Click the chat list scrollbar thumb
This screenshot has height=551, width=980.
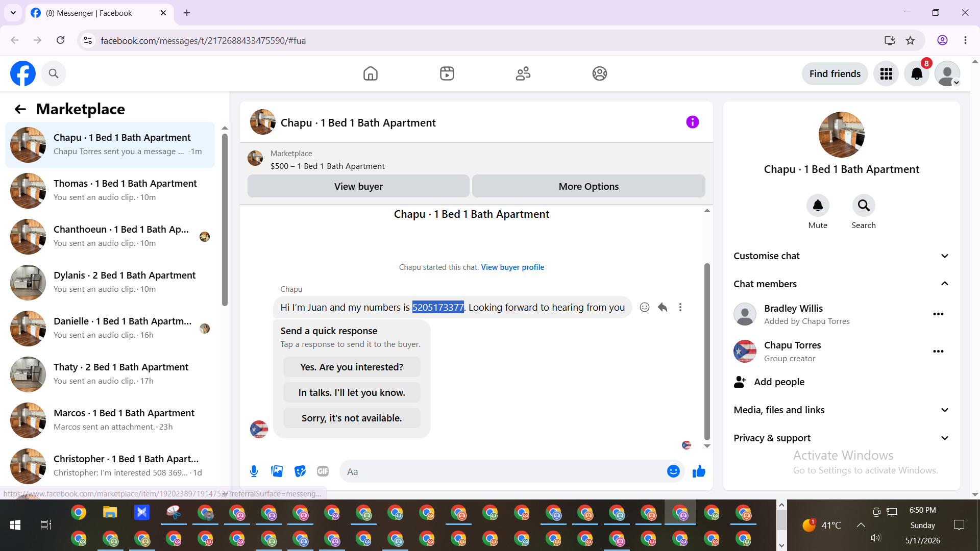pyautogui.click(x=225, y=219)
